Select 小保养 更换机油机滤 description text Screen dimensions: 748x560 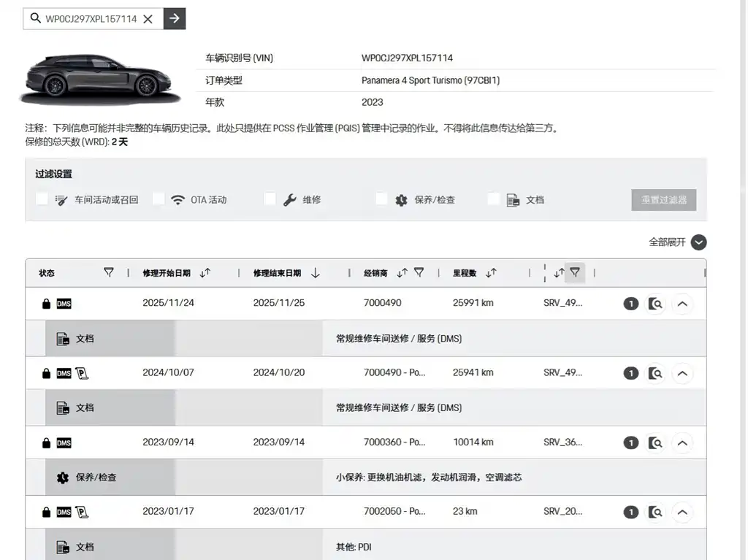coord(428,477)
